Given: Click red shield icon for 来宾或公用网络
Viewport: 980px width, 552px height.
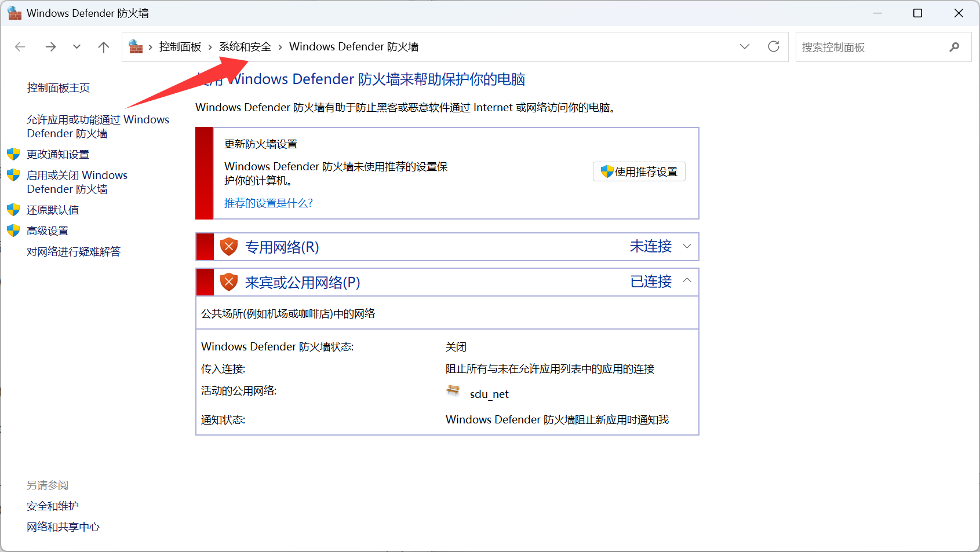Looking at the screenshot, I should 229,282.
